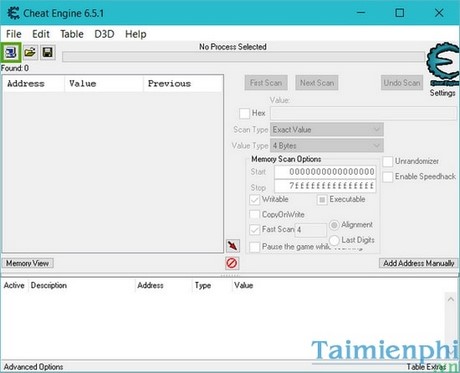The width and height of the screenshot is (460, 373).
Task: Click Add Address Manually button
Action: (418, 263)
